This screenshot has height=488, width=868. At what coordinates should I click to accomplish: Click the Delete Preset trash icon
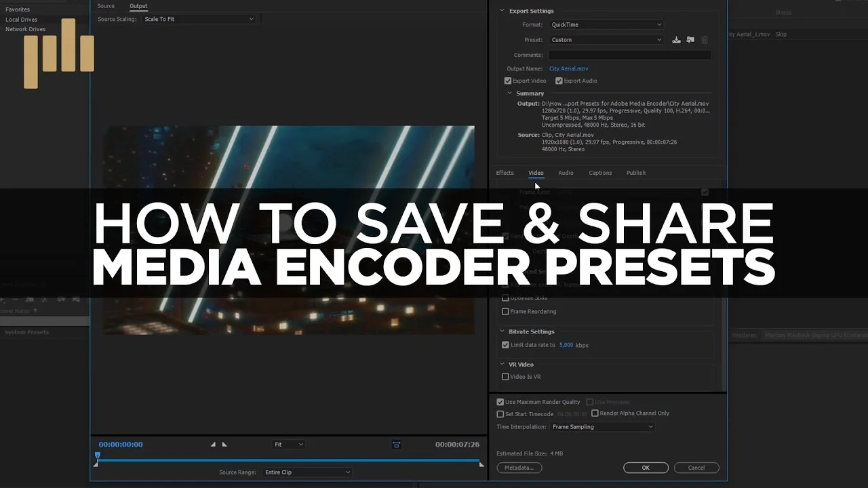tap(704, 39)
